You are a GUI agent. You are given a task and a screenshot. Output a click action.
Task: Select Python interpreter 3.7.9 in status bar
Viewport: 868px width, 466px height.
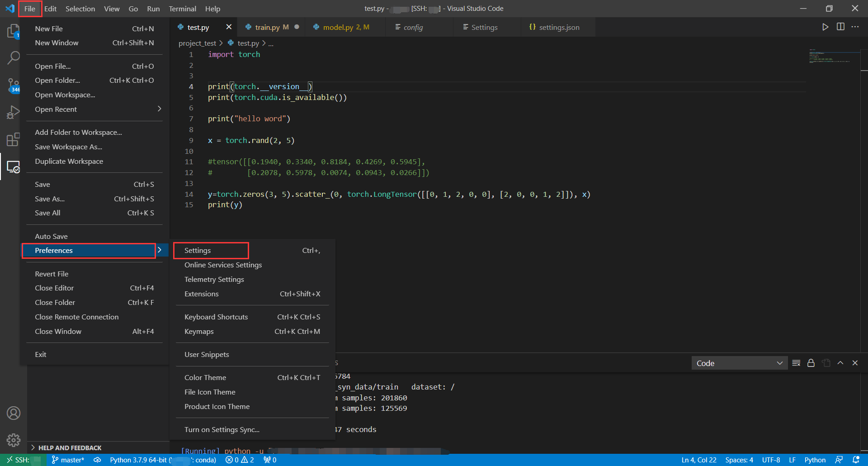click(163, 460)
